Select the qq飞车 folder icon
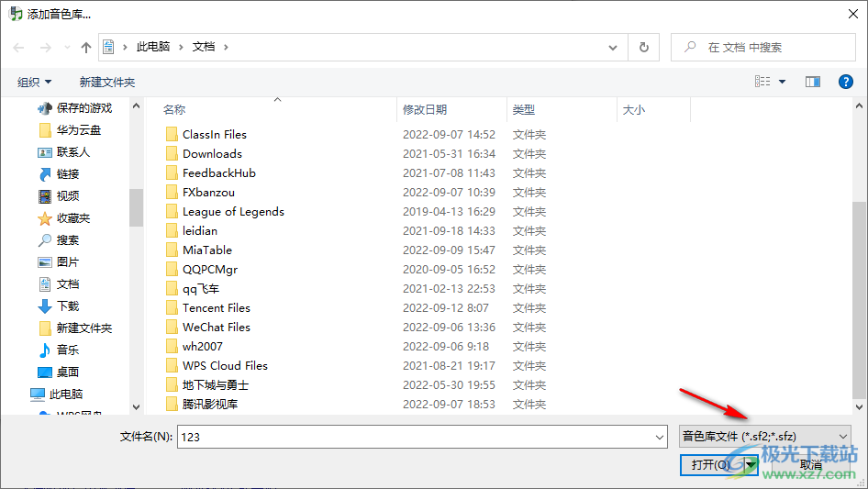868x489 pixels. [172, 288]
